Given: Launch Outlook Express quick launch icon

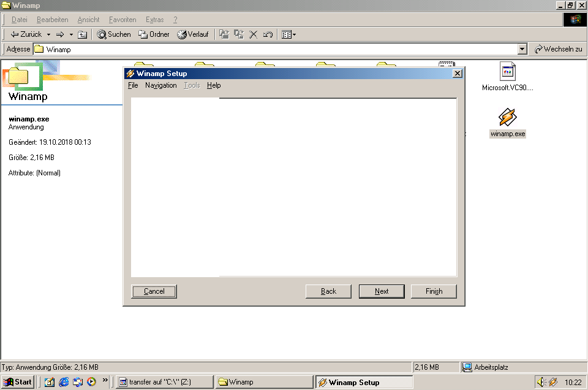Looking at the screenshot, I should coord(78,382).
